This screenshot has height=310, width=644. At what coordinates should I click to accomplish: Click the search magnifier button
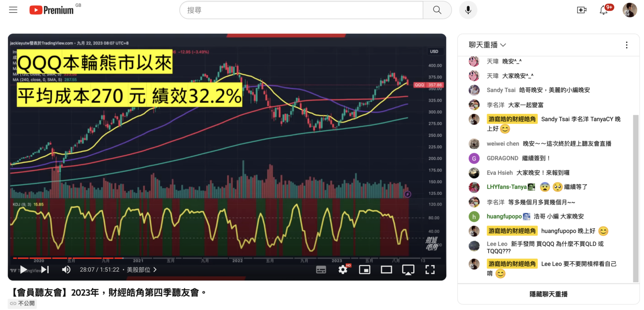(437, 10)
